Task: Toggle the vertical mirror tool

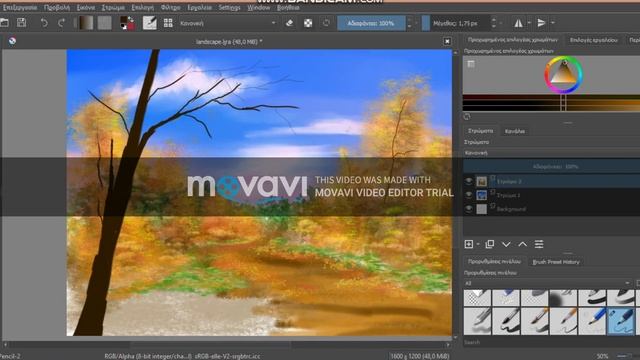Action: 541,23
